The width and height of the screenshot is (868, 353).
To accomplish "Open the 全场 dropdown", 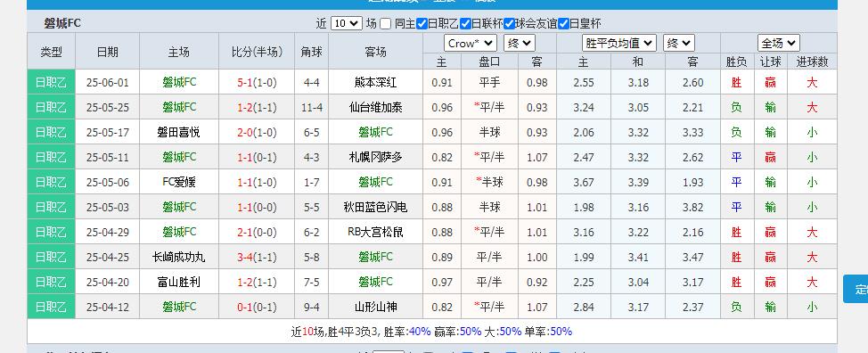I will 778,43.
